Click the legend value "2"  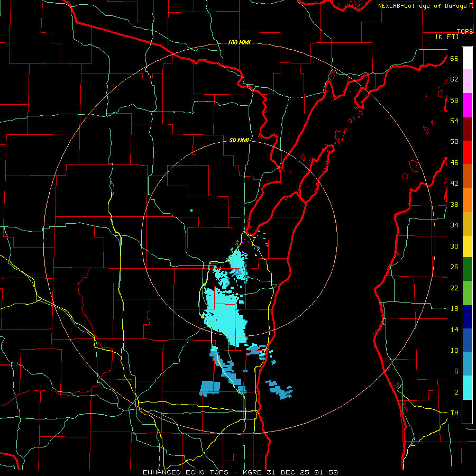tap(456, 392)
